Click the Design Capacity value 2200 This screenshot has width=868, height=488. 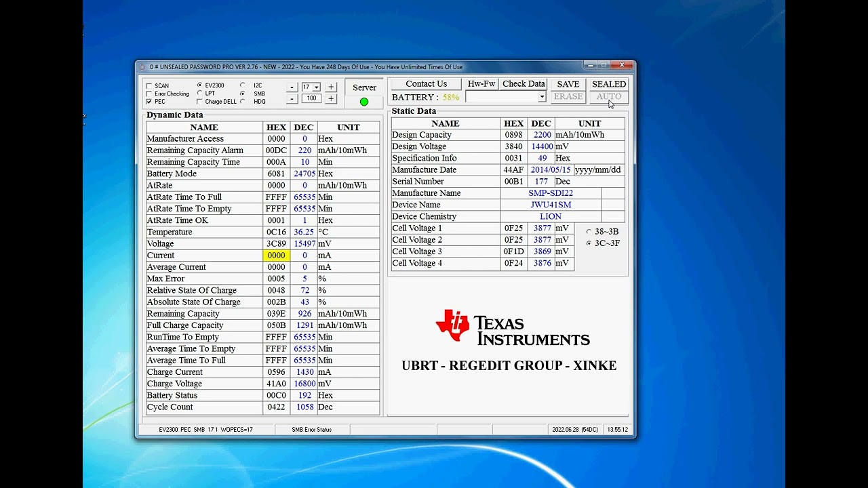pyautogui.click(x=542, y=135)
